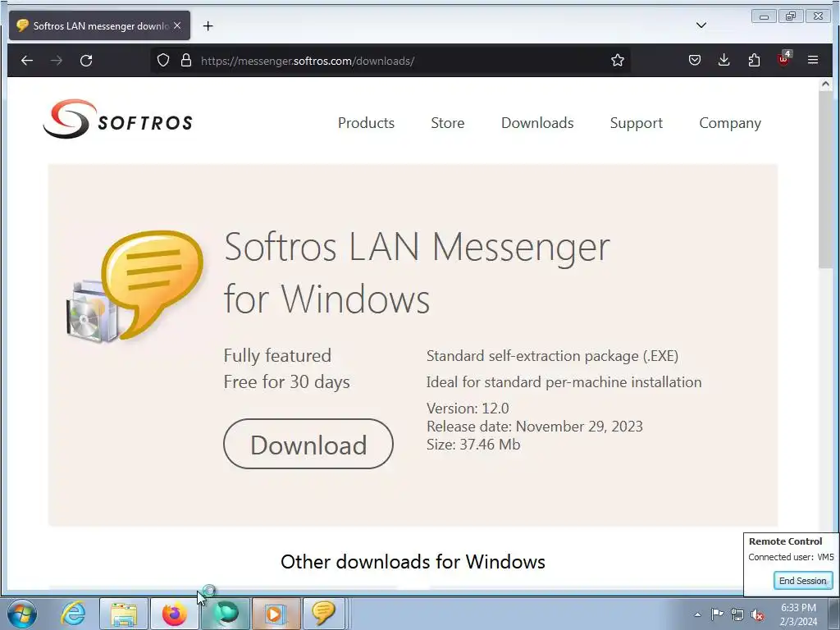
Task: Open Softros LAN Messenger from the taskbar
Action: 323,614
